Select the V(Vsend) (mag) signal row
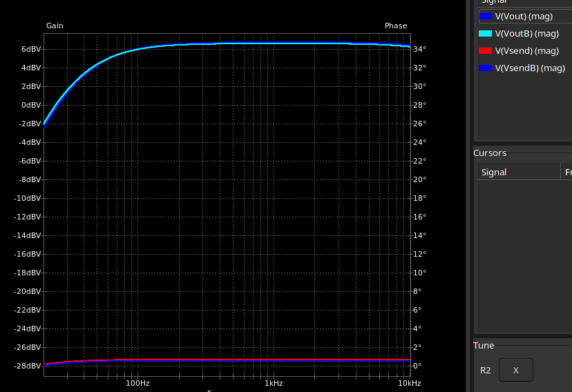 coord(525,50)
